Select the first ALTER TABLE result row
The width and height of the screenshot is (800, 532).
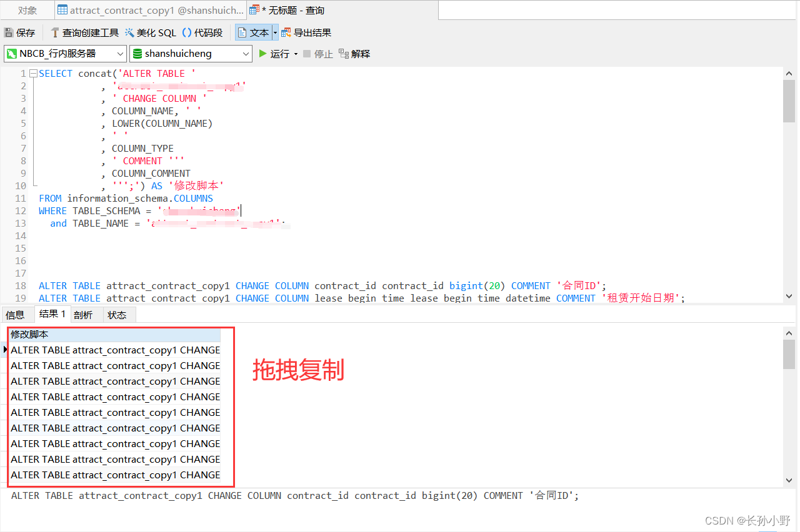click(x=115, y=350)
